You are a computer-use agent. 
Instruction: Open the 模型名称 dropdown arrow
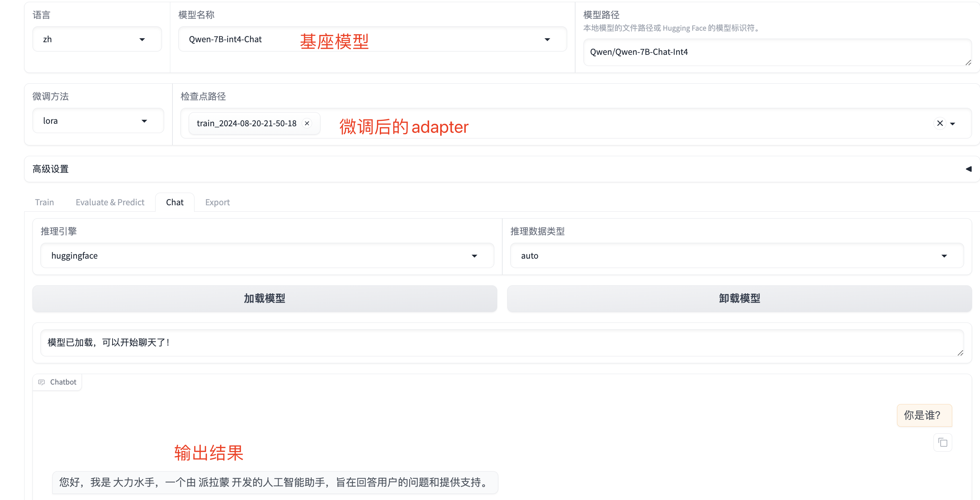coord(547,40)
